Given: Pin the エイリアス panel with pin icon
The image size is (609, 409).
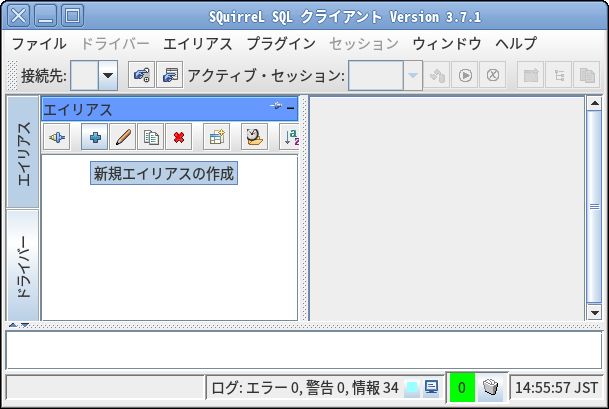Looking at the screenshot, I should pyautogui.click(x=276, y=106).
